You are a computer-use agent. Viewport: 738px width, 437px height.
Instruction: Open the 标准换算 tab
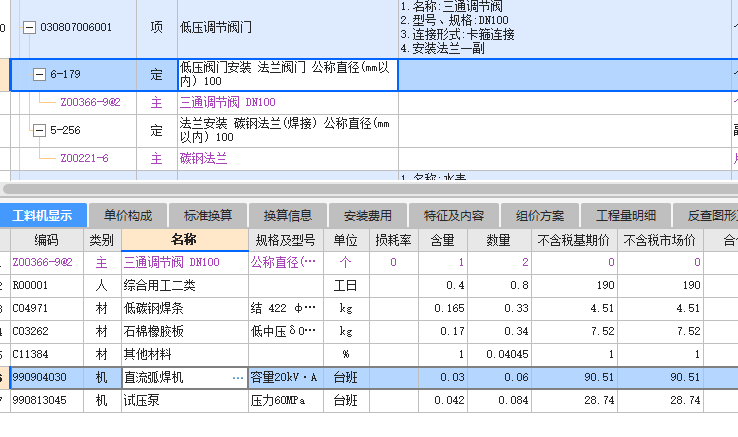(208, 216)
